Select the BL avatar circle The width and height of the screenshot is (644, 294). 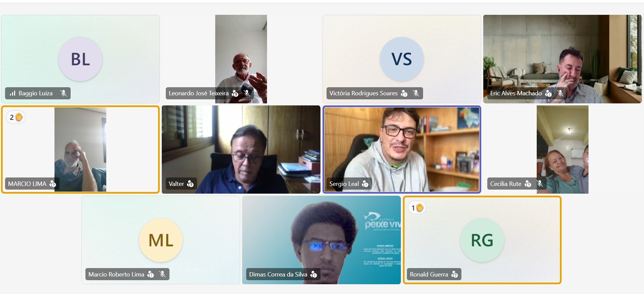click(80, 59)
